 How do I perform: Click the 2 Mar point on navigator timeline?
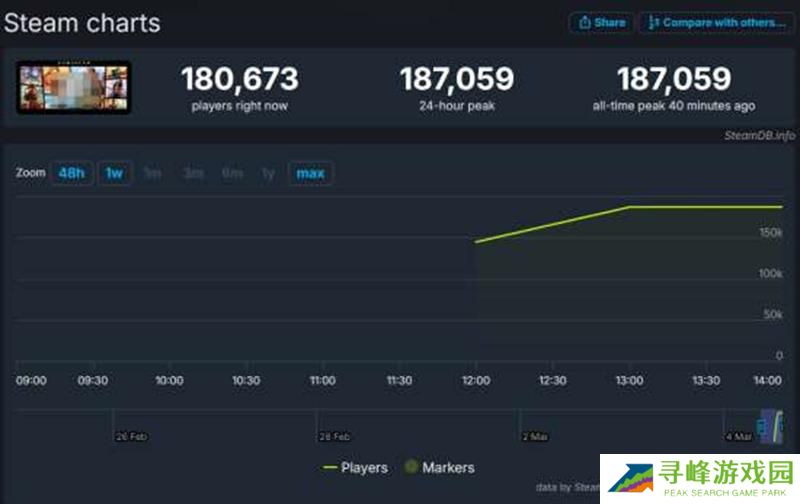[x=533, y=436]
